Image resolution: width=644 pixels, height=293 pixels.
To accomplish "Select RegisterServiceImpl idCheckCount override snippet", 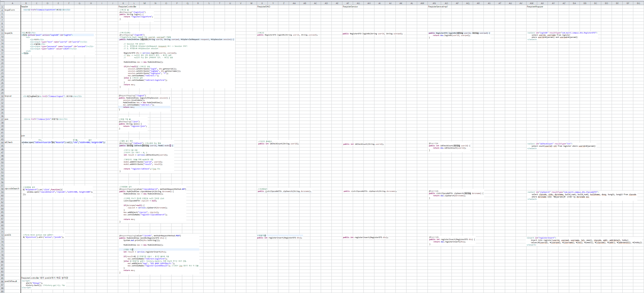I will 450,147.
